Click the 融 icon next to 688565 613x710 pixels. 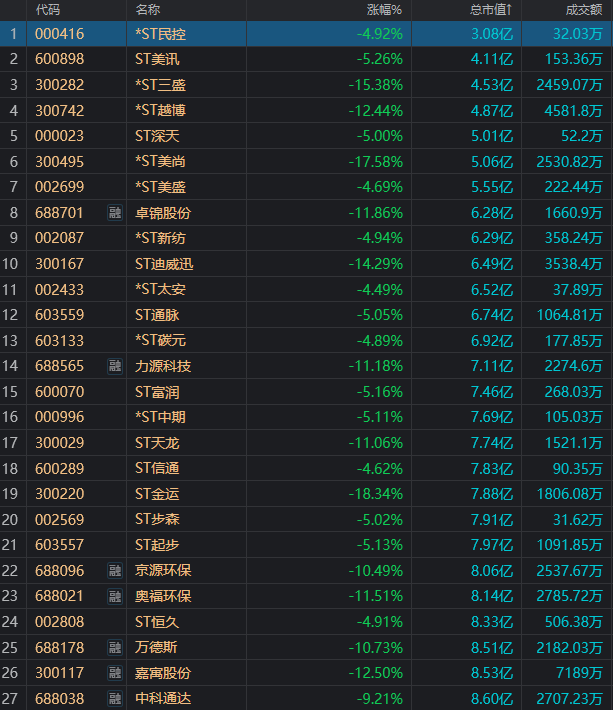(115, 366)
